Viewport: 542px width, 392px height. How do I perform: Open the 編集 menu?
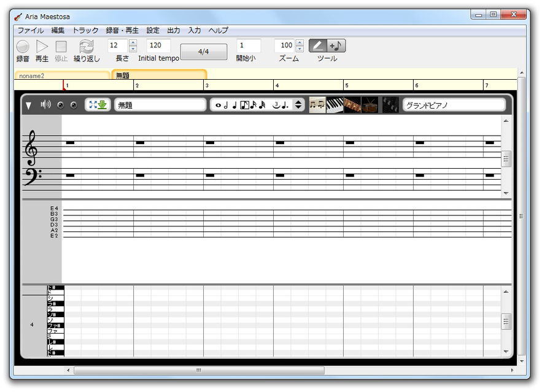click(x=58, y=31)
